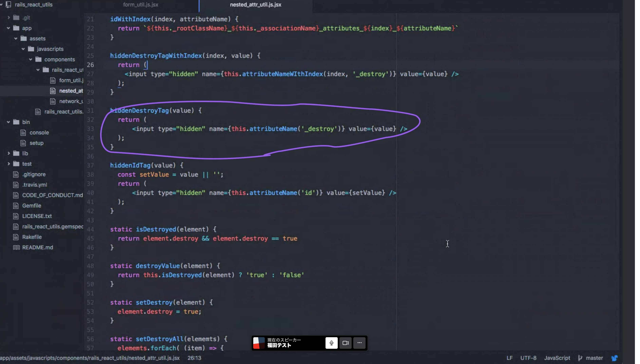Collapse the bin folder
Image resolution: width=640 pixels, height=364 pixels.
[8, 122]
